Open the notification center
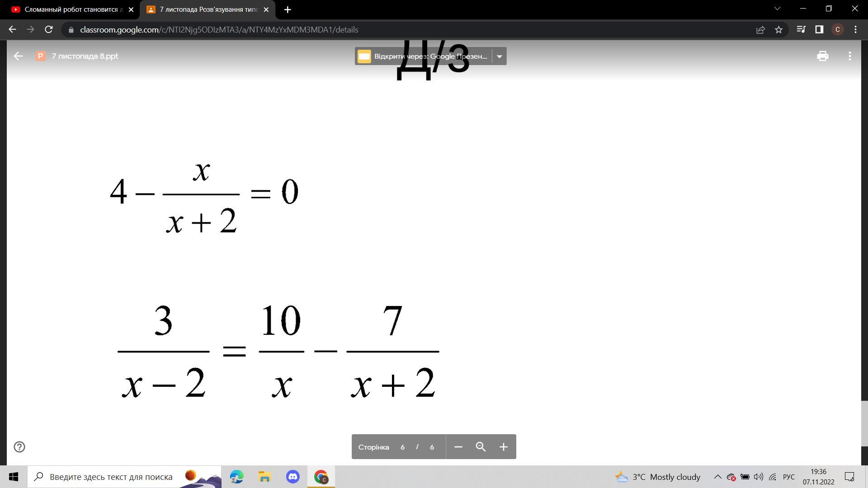Screen dimensions: 868x488 pyautogui.click(x=849, y=477)
